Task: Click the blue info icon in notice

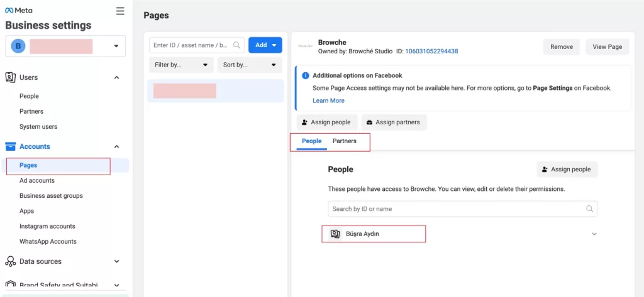Action: (x=305, y=75)
